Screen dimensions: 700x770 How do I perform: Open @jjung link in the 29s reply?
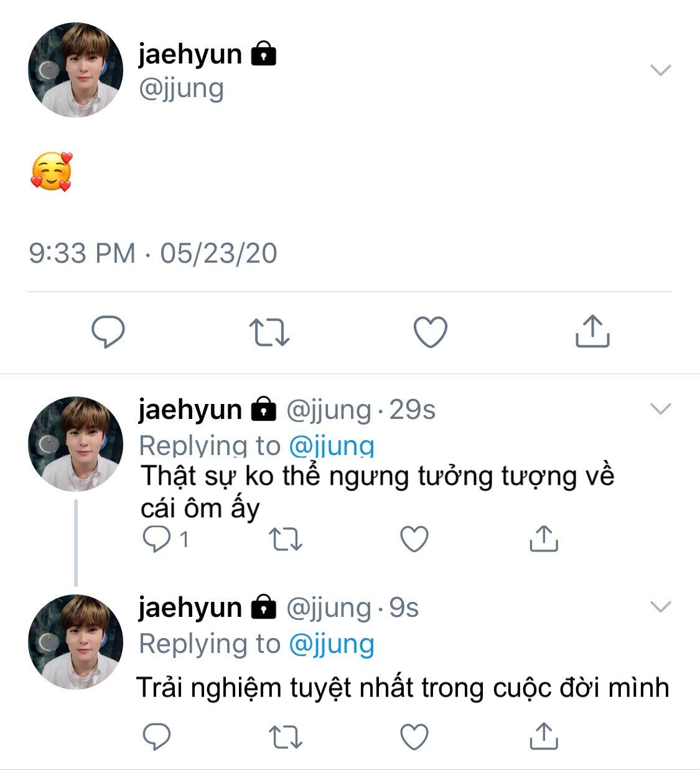point(332,446)
